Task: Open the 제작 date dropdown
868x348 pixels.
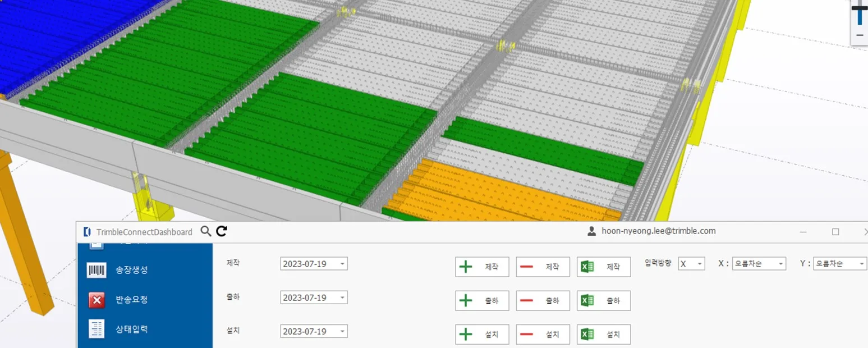Action: tap(342, 264)
